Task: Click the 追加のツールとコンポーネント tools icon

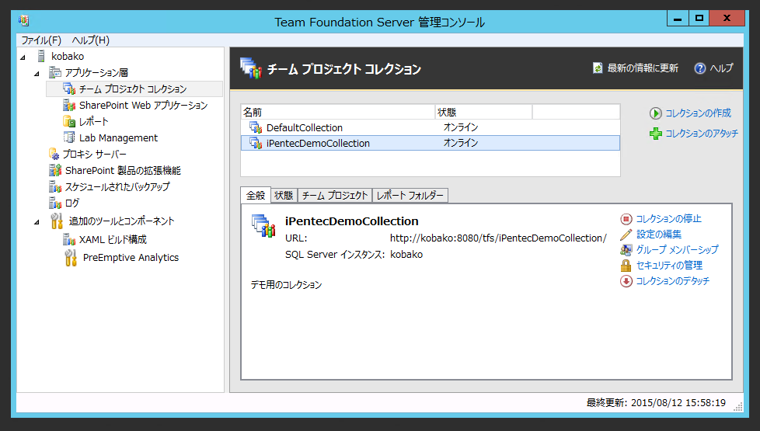Action: 57,221
